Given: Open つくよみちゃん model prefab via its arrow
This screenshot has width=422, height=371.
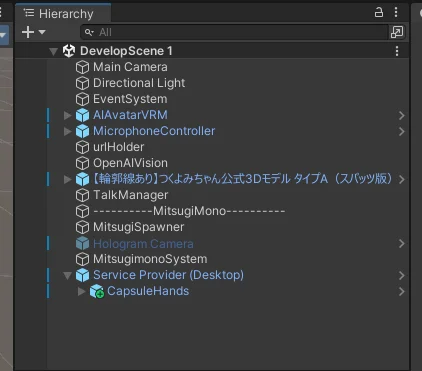Looking at the screenshot, I should coord(402,179).
